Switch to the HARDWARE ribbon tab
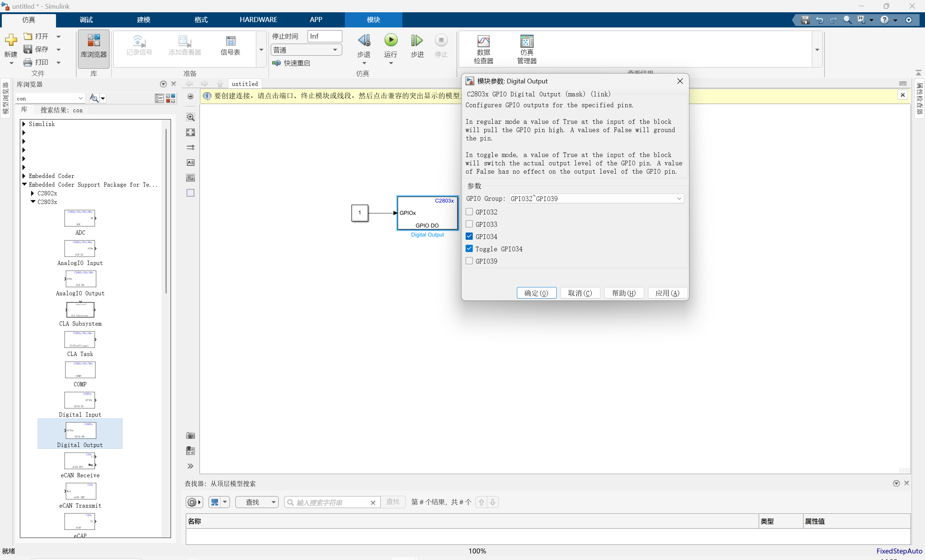Image resolution: width=925 pixels, height=560 pixels. [258, 19]
